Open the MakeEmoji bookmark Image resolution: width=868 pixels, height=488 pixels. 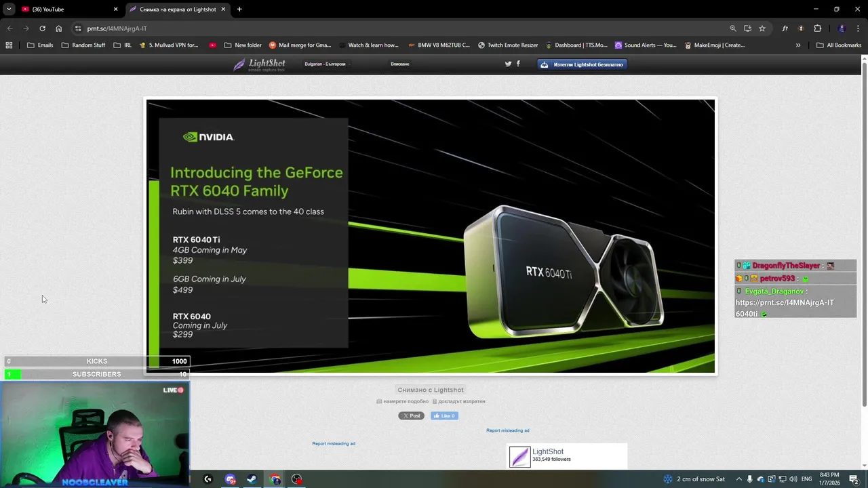715,45
